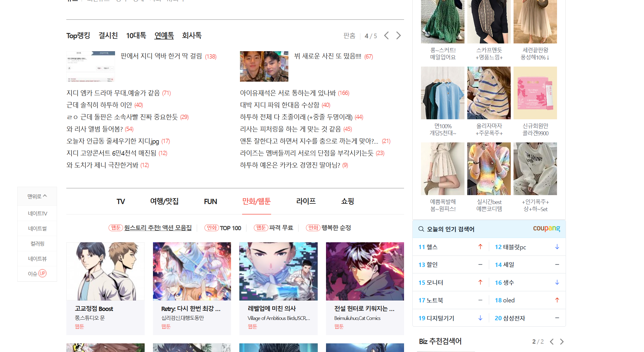Open the 고교정점 Boost webtoon thumbnail
Viewport: 644px width, 352px height.
click(x=105, y=271)
